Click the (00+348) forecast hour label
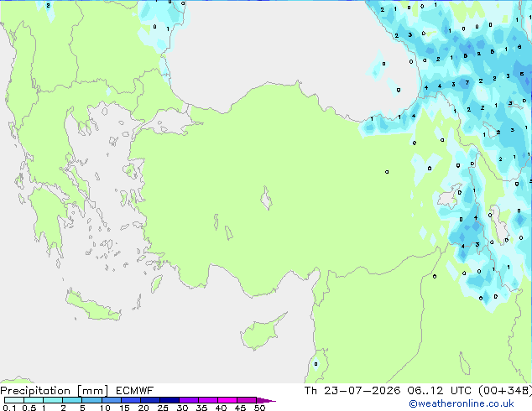 pos(505,391)
